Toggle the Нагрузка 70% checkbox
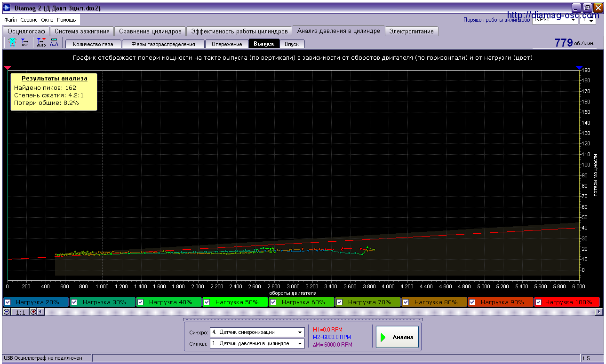 tap(340, 302)
